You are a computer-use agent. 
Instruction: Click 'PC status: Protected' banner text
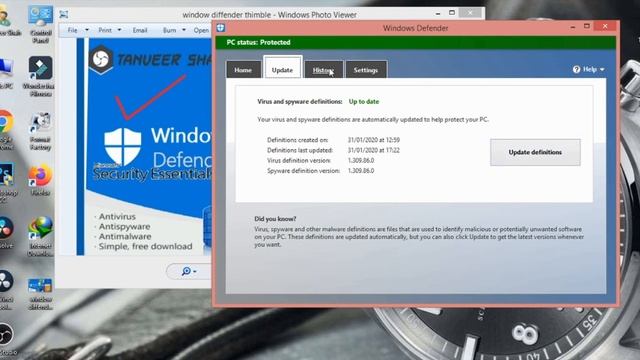point(258,42)
